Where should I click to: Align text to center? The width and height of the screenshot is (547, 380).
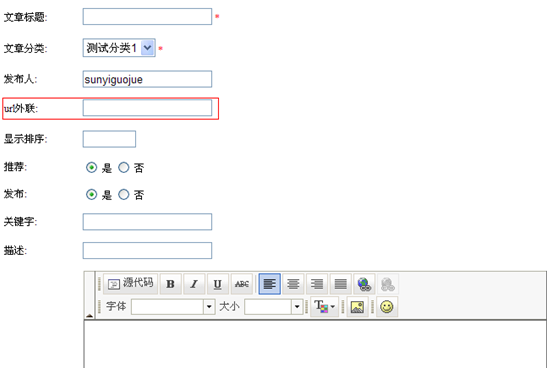[293, 284]
